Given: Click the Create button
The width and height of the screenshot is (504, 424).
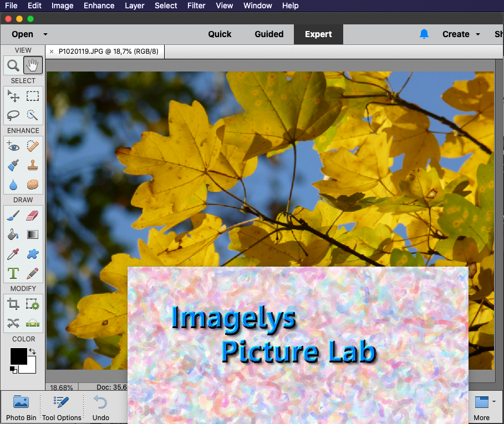Looking at the screenshot, I should click(456, 34).
